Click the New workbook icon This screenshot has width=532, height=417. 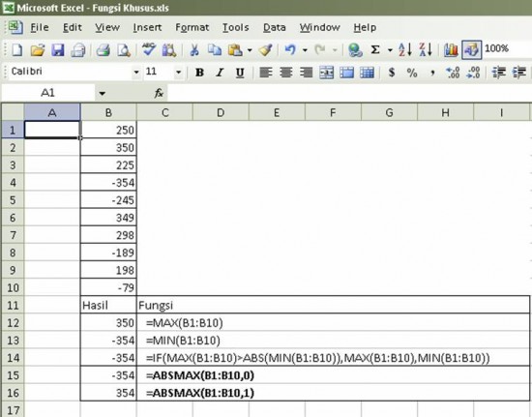tap(17, 50)
